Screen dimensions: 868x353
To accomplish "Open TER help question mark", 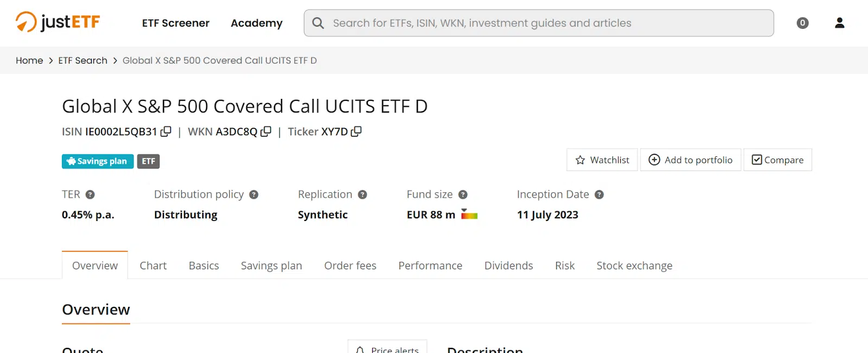I will point(90,194).
